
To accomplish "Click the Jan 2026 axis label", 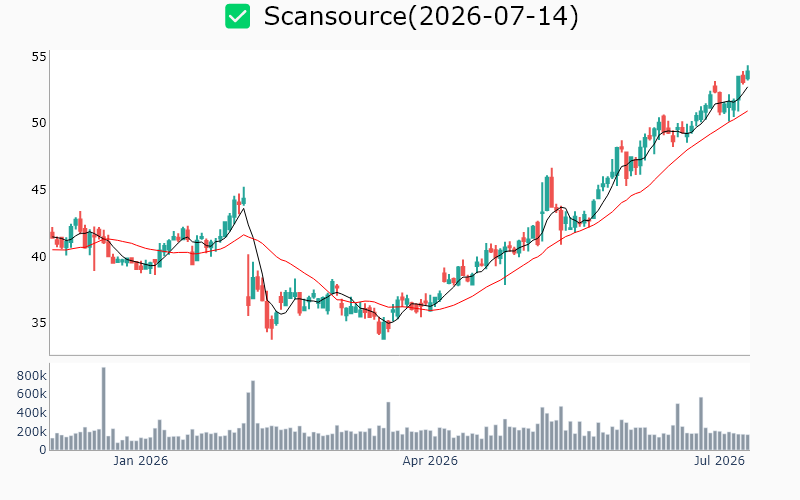I will click(x=140, y=461).
